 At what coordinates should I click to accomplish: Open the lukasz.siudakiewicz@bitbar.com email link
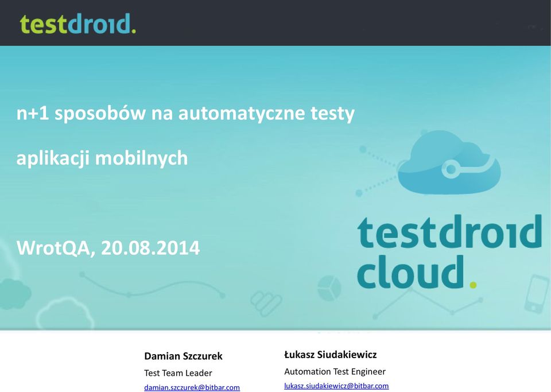(336, 386)
